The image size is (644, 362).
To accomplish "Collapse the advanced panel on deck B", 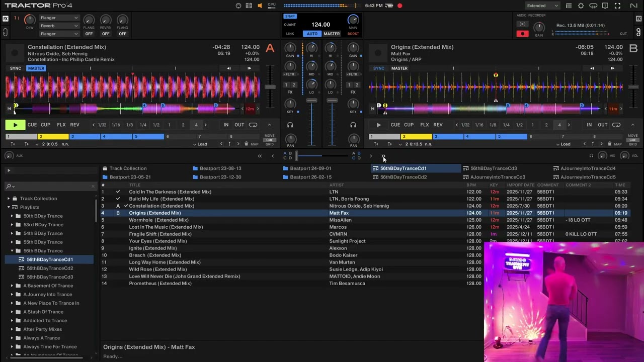I will (632, 125).
